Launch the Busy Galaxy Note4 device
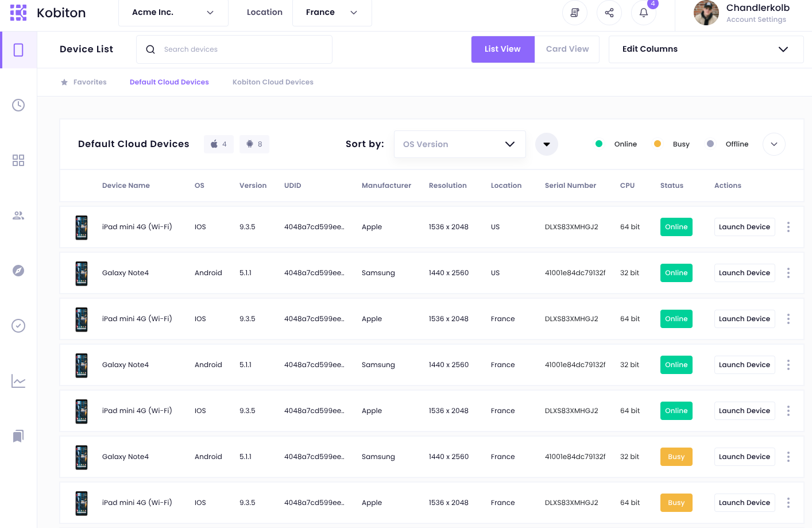This screenshot has width=812, height=528. click(745, 457)
